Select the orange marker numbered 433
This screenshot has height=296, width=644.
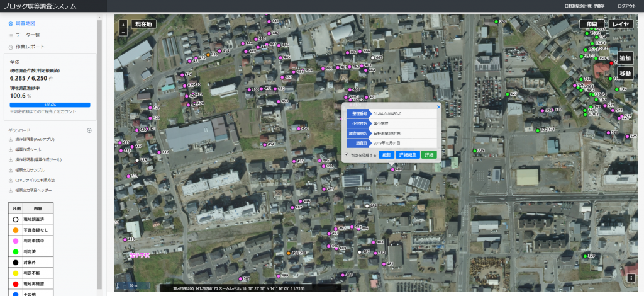(208, 55)
